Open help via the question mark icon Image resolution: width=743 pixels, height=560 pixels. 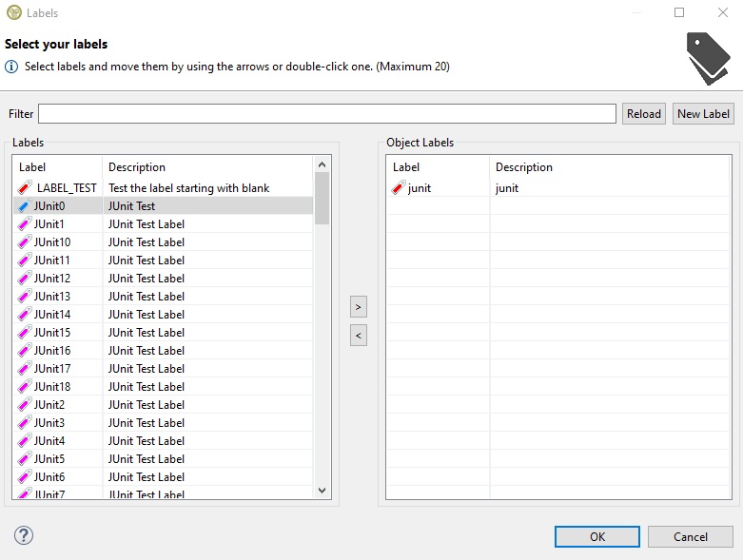coord(24,535)
